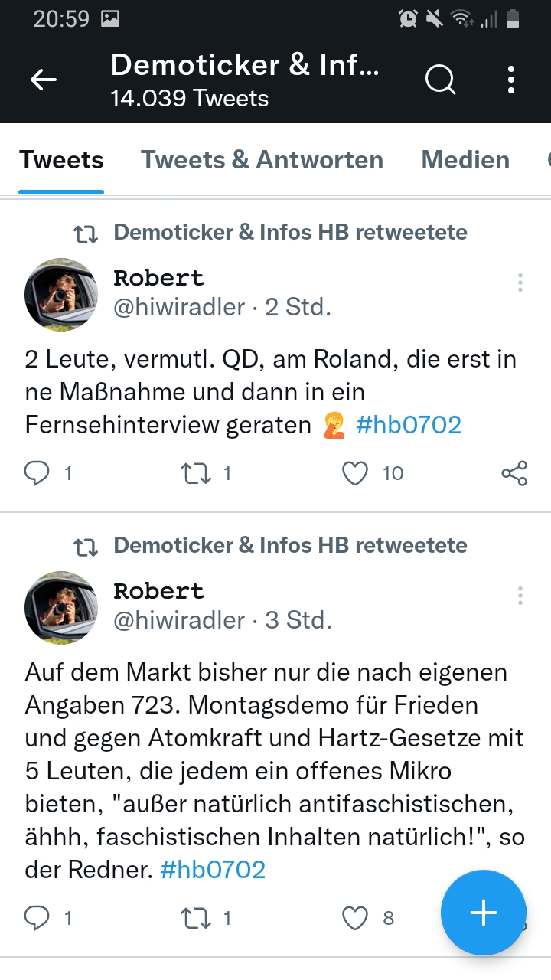
Task: Share the top tweet about Fernsehinterview
Action: click(514, 473)
